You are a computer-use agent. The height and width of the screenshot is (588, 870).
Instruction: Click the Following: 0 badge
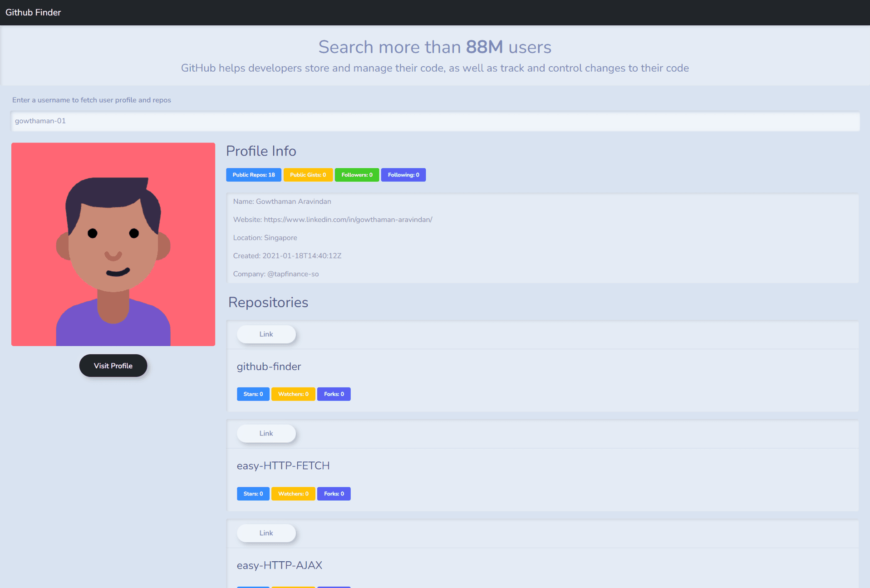point(403,175)
